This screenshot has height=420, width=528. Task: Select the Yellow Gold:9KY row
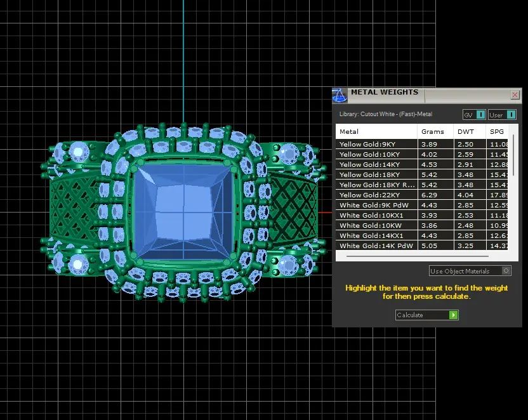[x=421, y=144]
